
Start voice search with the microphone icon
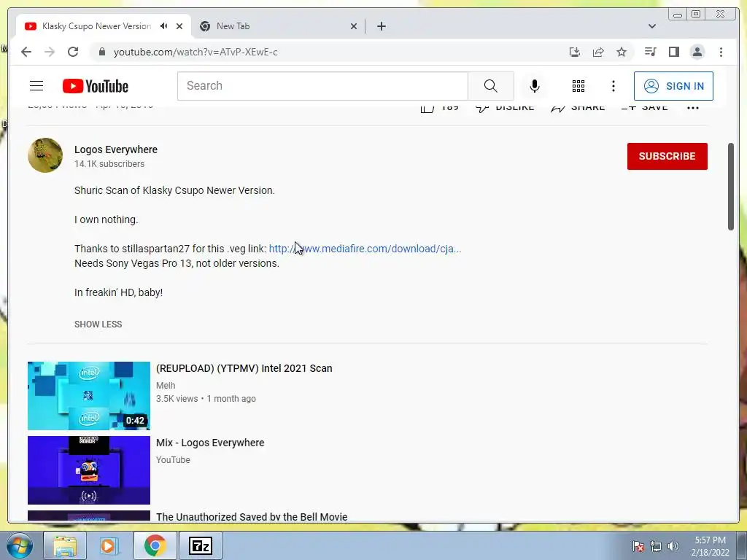[x=535, y=86]
